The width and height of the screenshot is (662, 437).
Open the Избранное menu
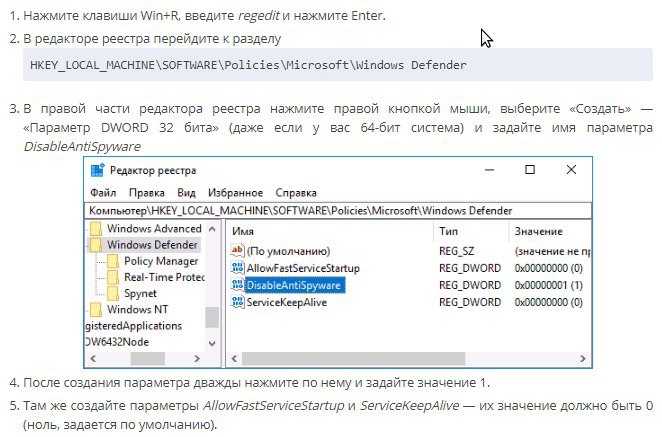[x=235, y=193]
